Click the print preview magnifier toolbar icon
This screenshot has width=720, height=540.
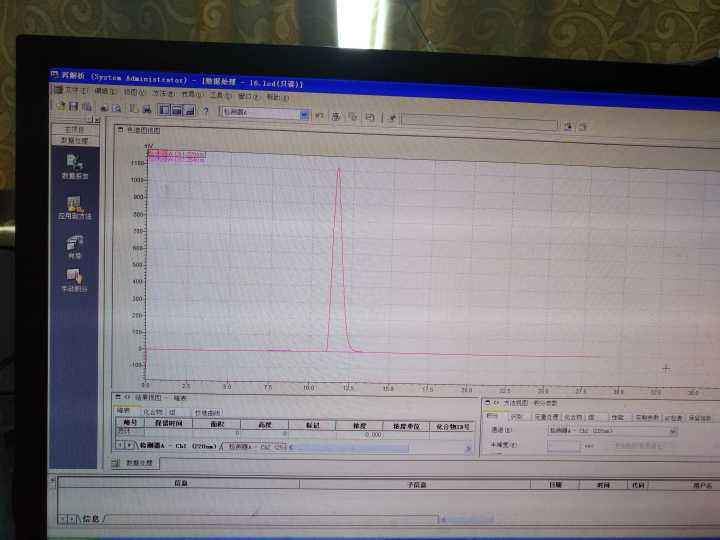click(117, 108)
